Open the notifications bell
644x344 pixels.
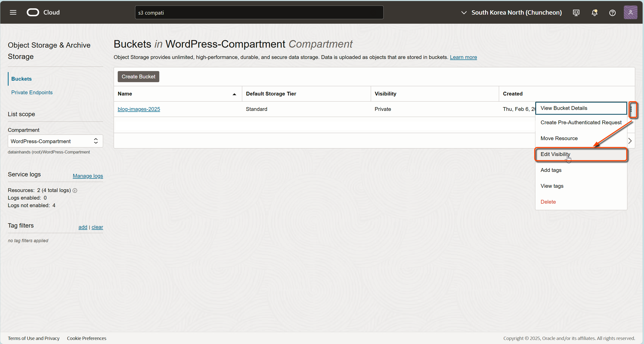[x=595, y=13]
